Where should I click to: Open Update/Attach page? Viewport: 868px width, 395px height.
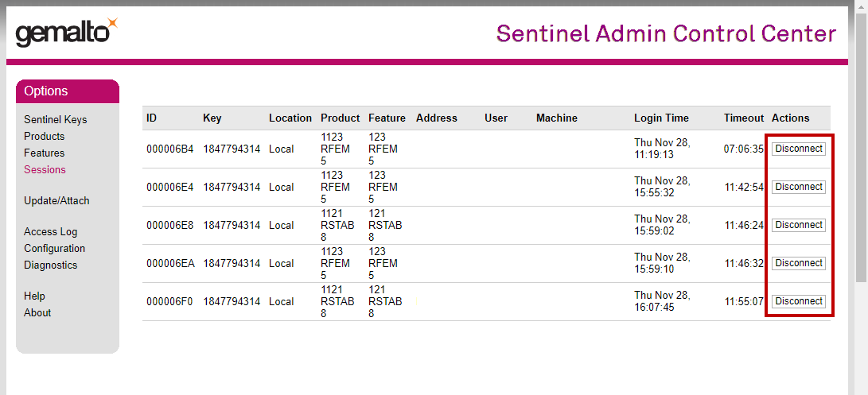pos(56,201)
